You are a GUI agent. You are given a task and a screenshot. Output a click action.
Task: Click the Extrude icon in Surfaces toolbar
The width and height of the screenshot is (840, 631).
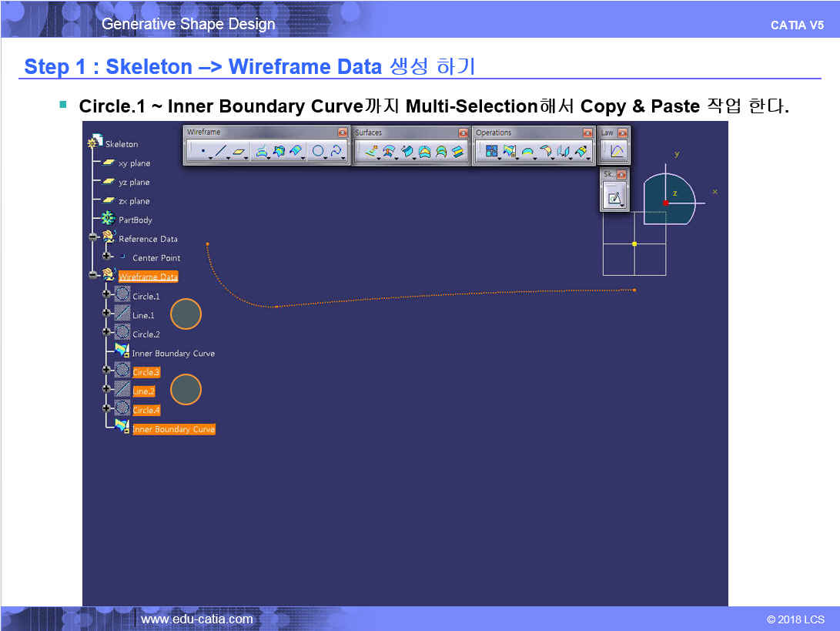371,153
